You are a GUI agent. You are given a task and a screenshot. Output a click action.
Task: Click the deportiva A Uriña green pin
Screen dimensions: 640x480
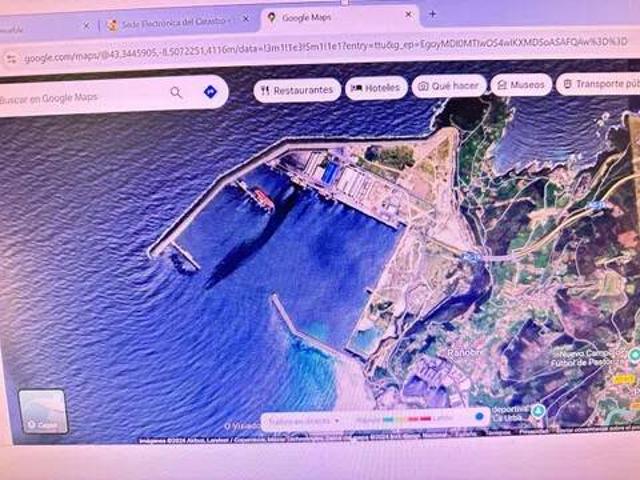coord(537,411)
